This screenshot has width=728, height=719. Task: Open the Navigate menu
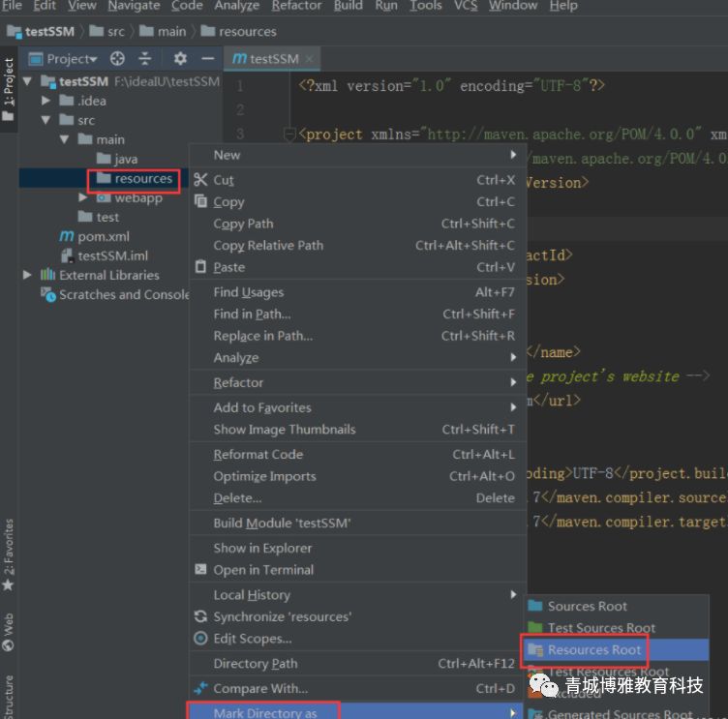click(134, 5)
